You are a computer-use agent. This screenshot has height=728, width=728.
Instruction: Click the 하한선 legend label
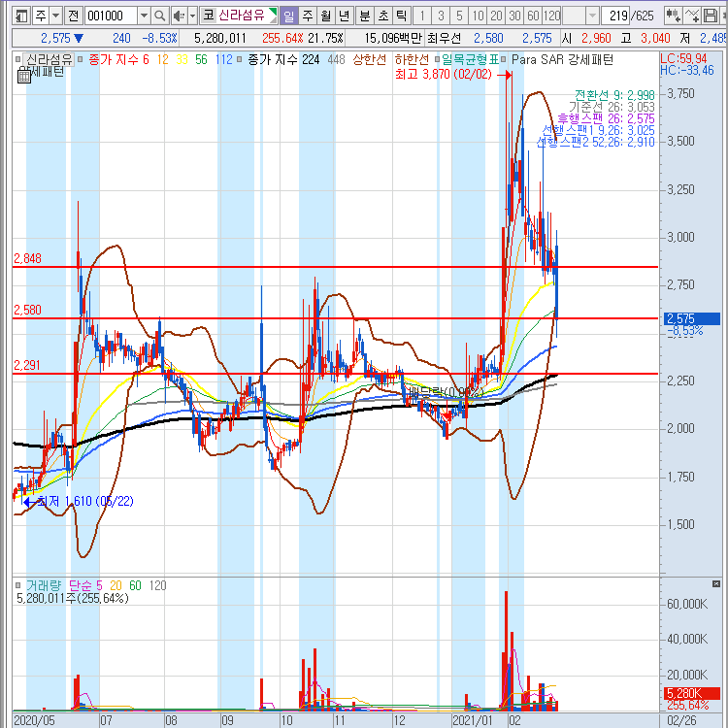tap(412, 59)
